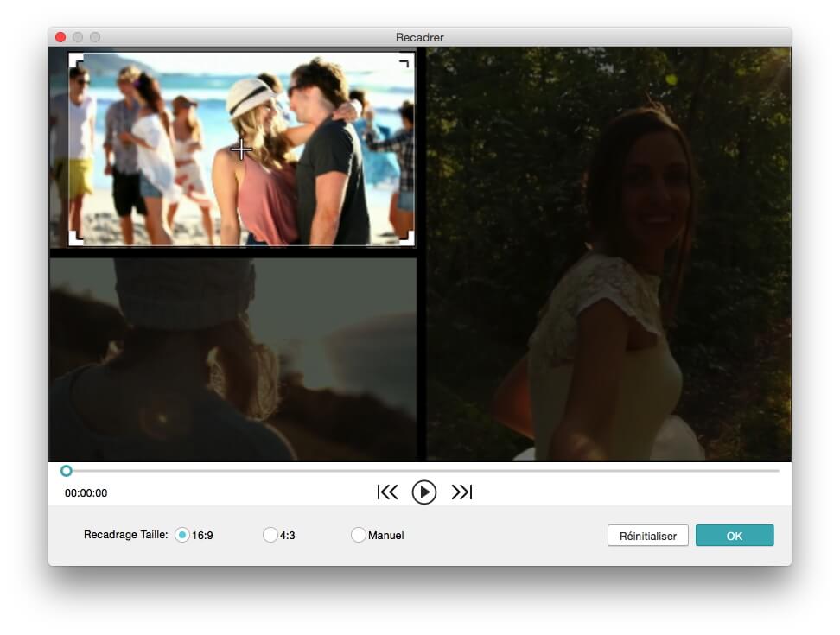
Task: Click the Réinitialiser button
Action: point(647,536)
